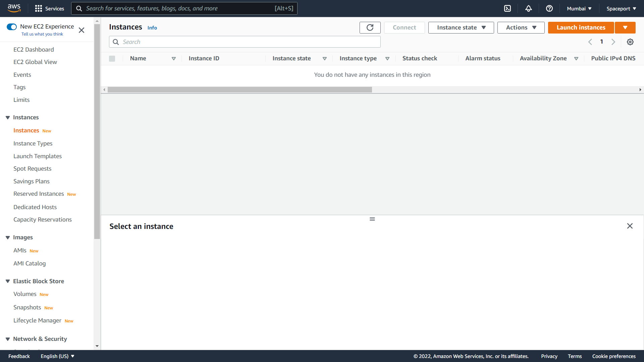The width and height of the screenshot is (644, 362).
Task: Click the AWS logo home icon
Action: coord(14,8)
